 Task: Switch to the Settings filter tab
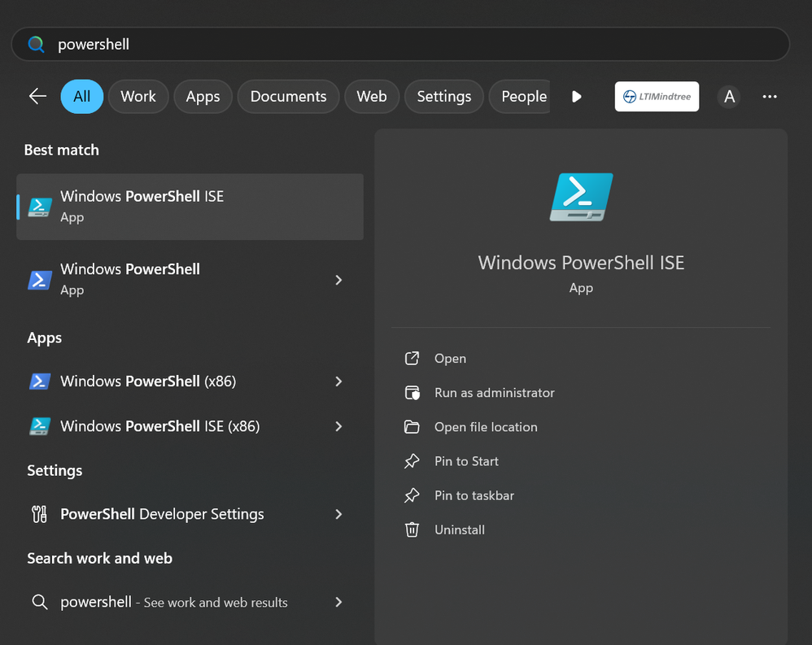[x=443, y=97]
